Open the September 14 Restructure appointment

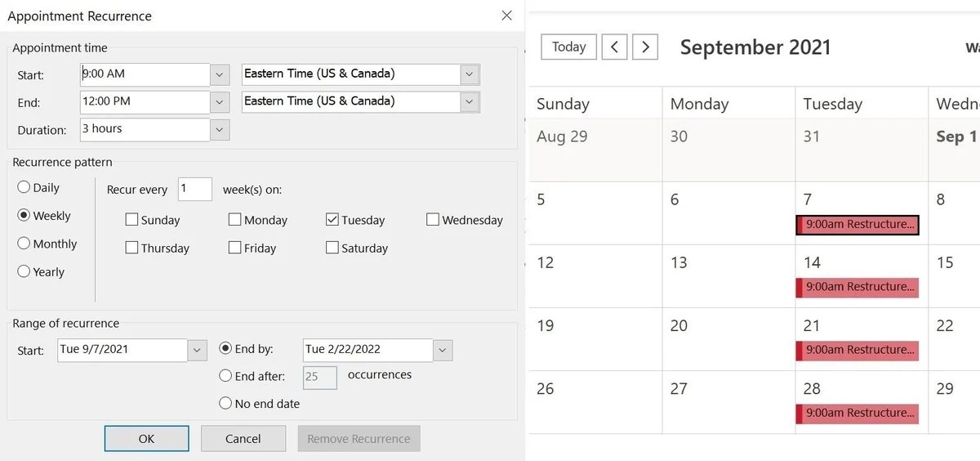coord(857,287)
